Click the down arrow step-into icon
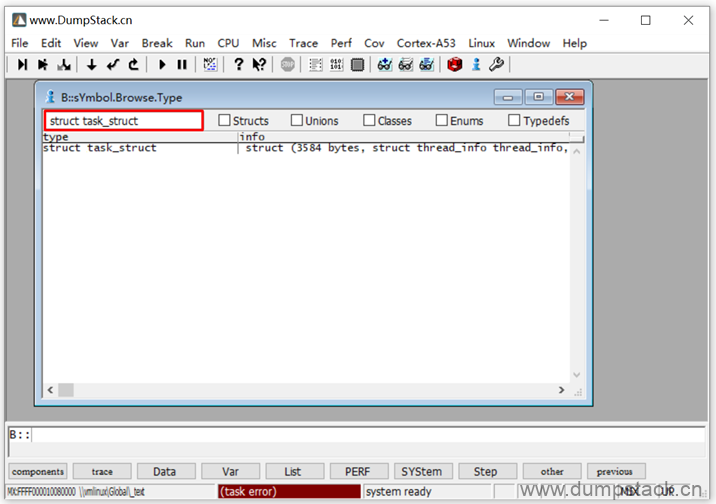Image resolution: width=716 pixels, height=504 pixels. click(x=91, y=65)
